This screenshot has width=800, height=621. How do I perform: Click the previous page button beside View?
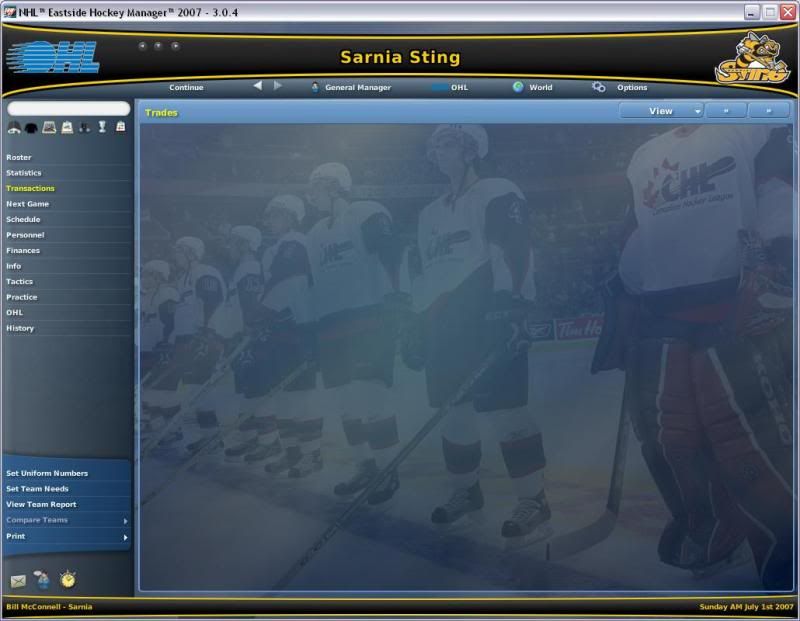pos(726,111)
